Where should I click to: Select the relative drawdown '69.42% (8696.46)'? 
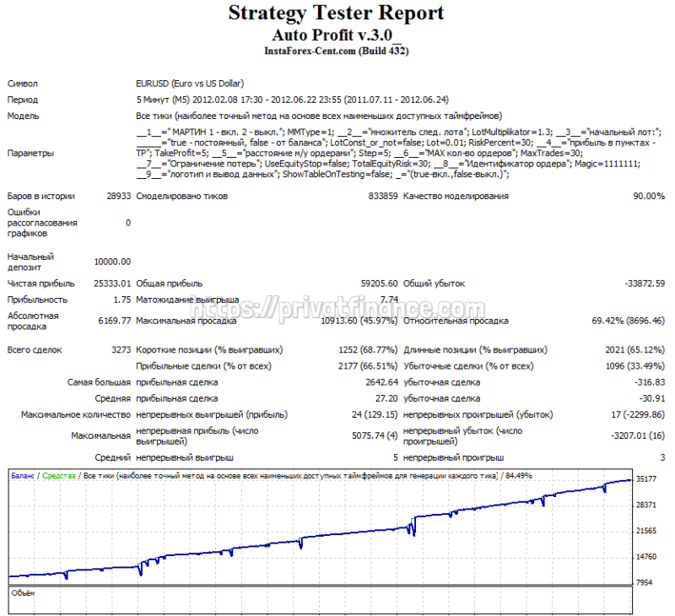pyautogui.click(x=629, y=322)
